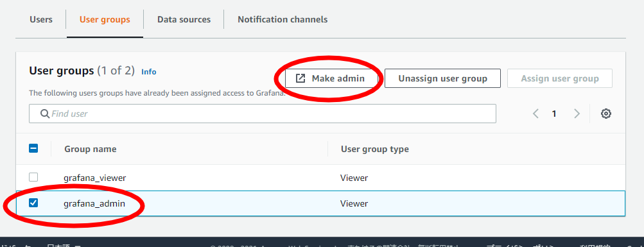Viewport: 644px width, 247px height.
Task: Click page number 1 in pagination
Action: 554,114
